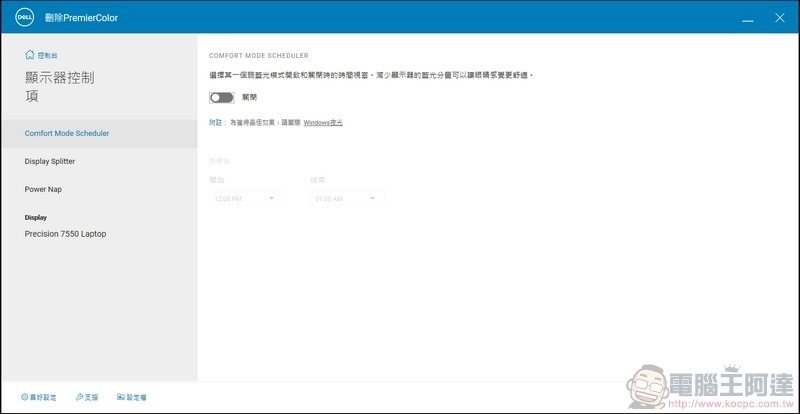Click the arrow on the end time box
The image size is (800, 414).
click(373, 199)
